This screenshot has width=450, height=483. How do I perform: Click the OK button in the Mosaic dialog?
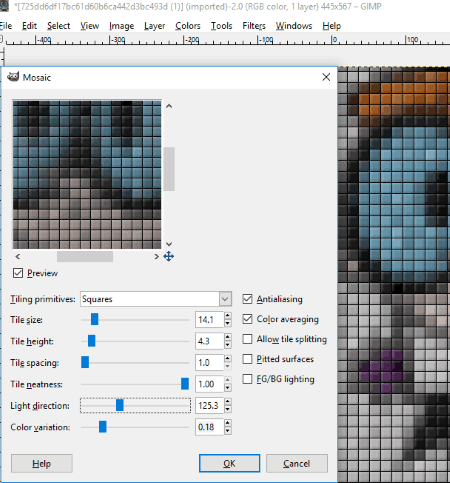[229, 463]
